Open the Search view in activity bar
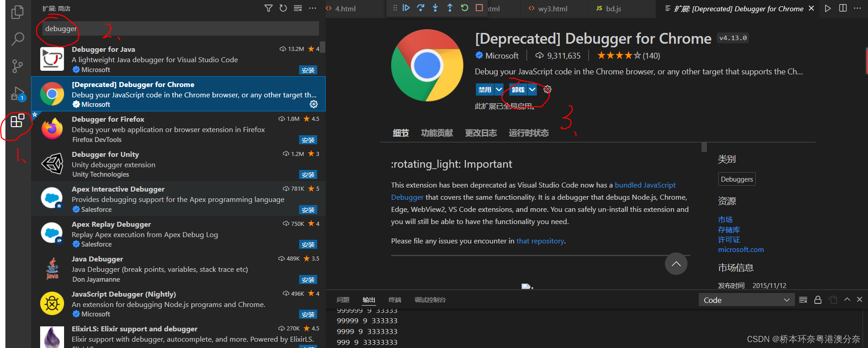 tap(18, 39)
